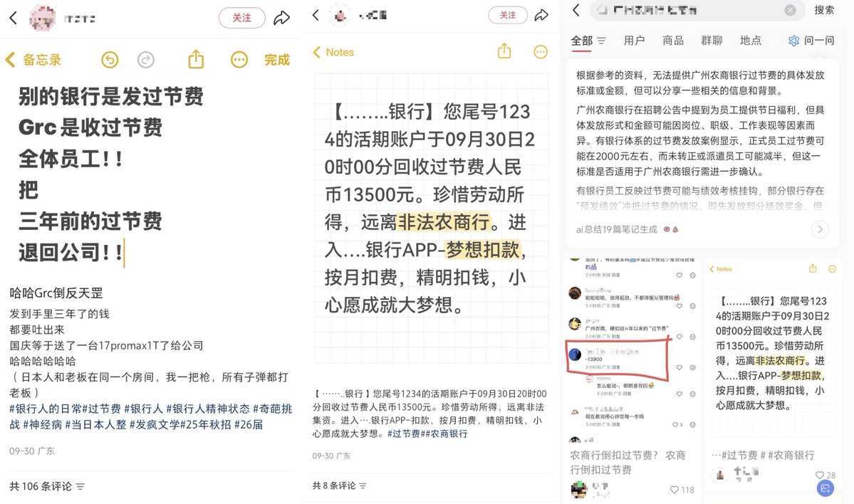
Task: Open the #25年秋招 hashtag
Action: [x=206, y=424]
